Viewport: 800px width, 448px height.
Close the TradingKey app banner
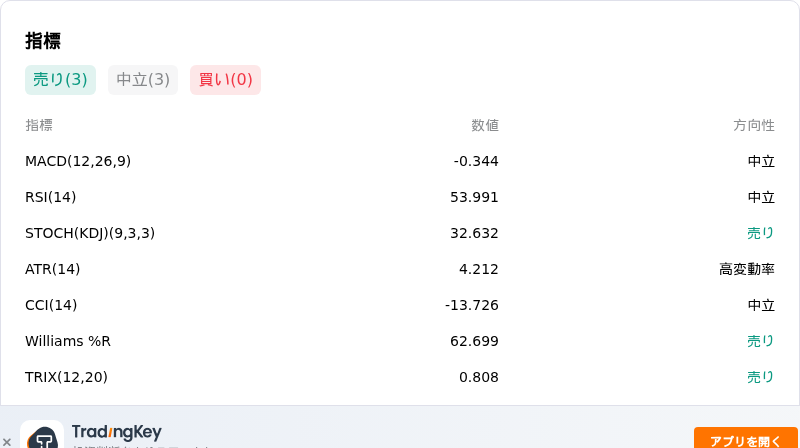[7, 442]
